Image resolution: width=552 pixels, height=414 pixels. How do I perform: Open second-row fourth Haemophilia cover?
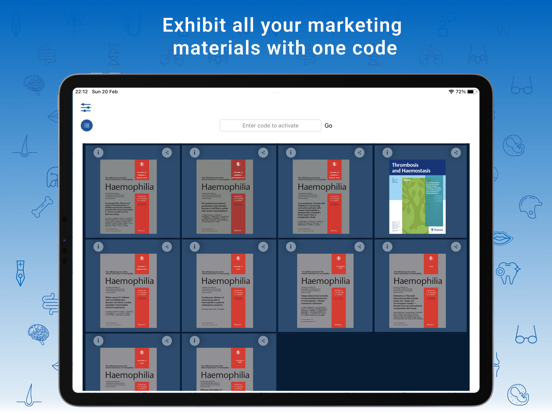coord(418,291)
